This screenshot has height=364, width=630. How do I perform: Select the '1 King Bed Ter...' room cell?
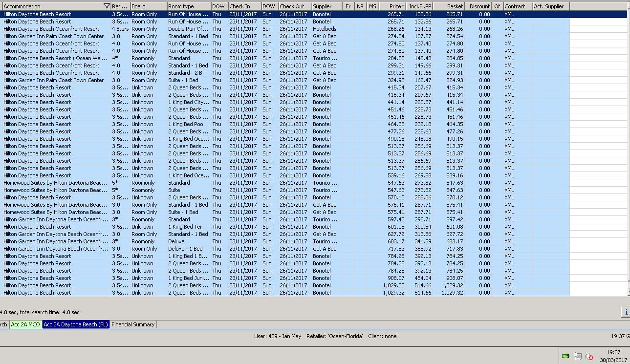189,227
